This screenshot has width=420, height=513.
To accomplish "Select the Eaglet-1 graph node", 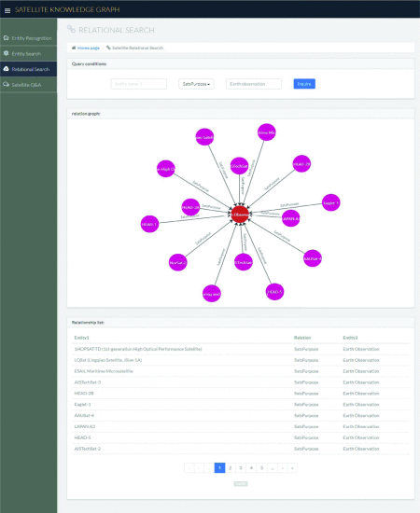I will tap(330, 202).
